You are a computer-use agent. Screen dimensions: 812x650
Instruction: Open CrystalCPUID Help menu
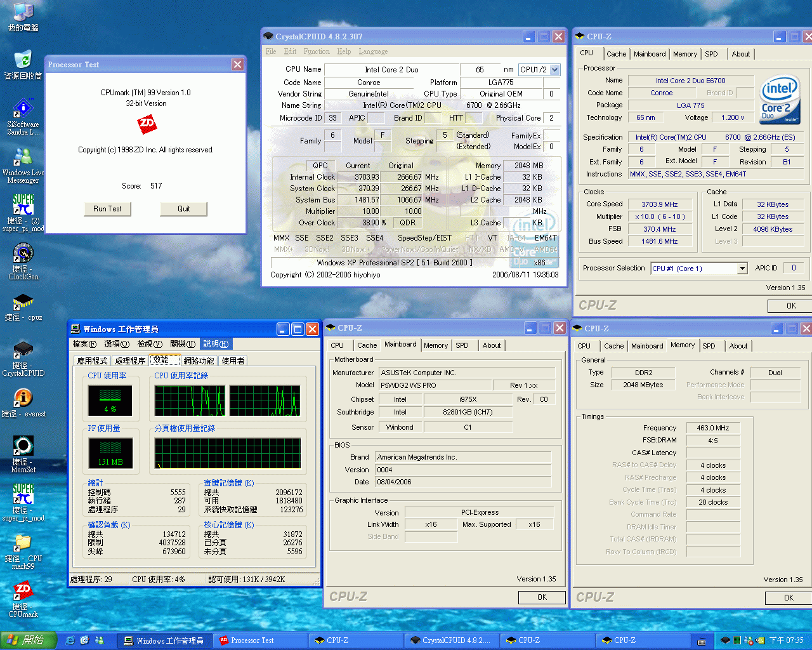pos(344,51)
